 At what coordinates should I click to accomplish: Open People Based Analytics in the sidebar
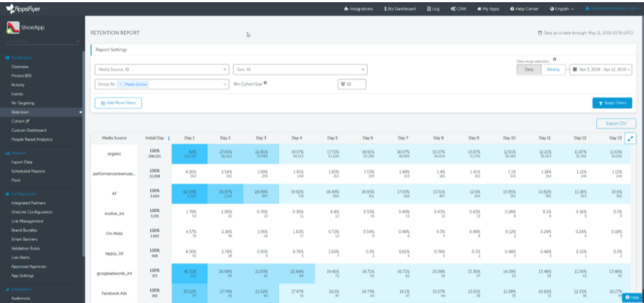pos(32,139)
